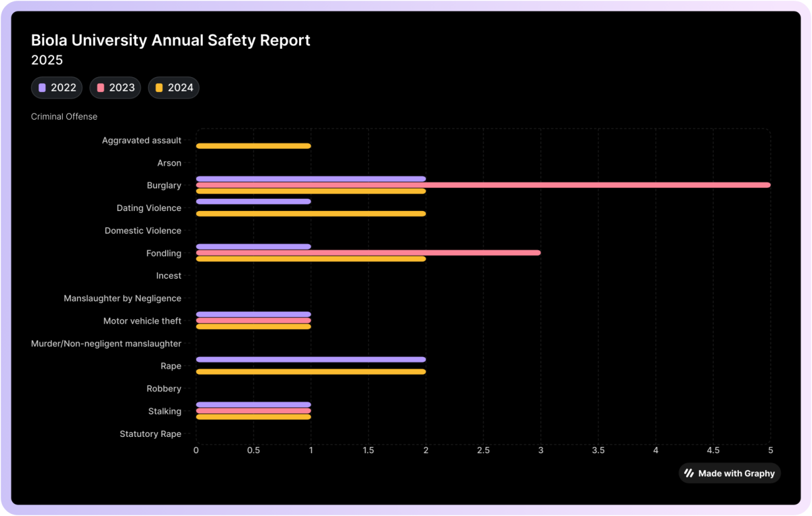Expand details for the Burglary category
The image size is (812, 516).
coord(163,185)
